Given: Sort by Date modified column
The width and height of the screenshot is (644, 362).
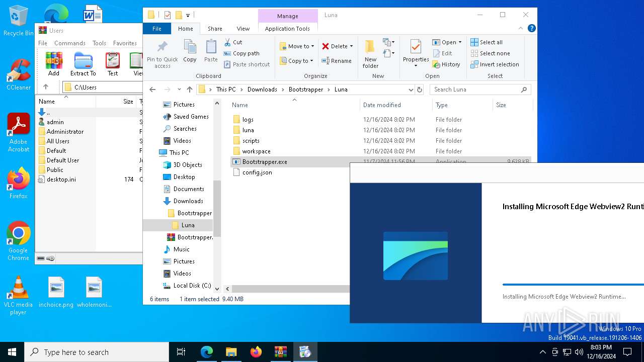Looking at the screenshot, I should click(382, 105).
